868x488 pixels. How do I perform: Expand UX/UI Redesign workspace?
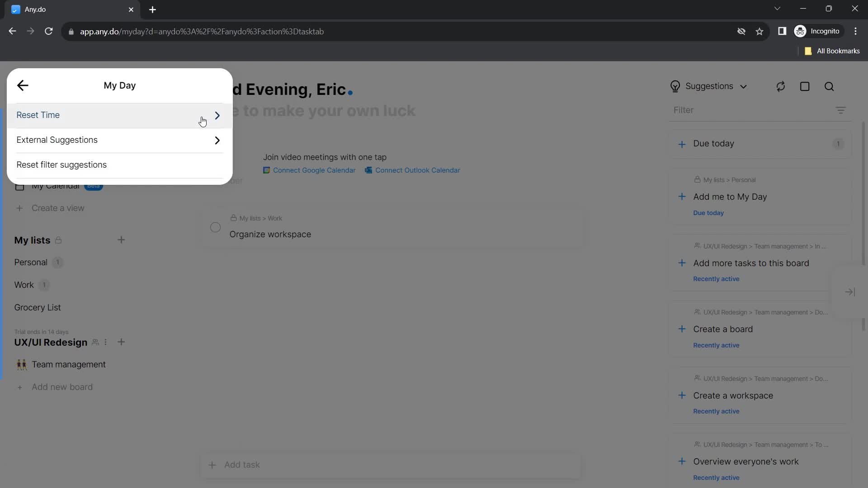[x=51, y=342]
